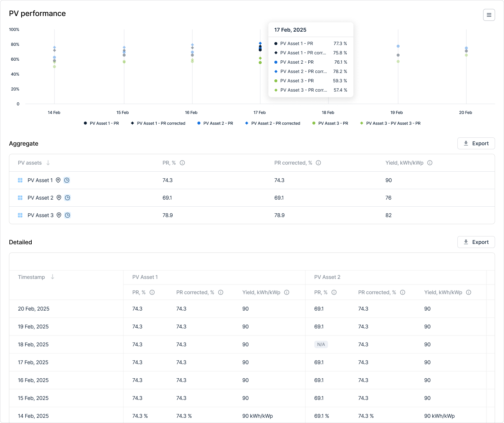This screenshot has width=504, height=423.
Task: Change sort direction on Timestamp column
Action: click(52, 277)
